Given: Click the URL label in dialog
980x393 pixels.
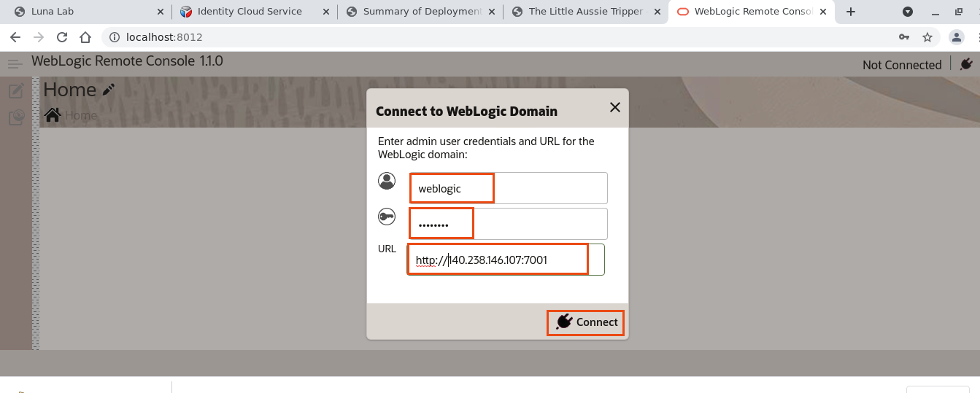Looking at the screenshot, I should coord(387,249).
